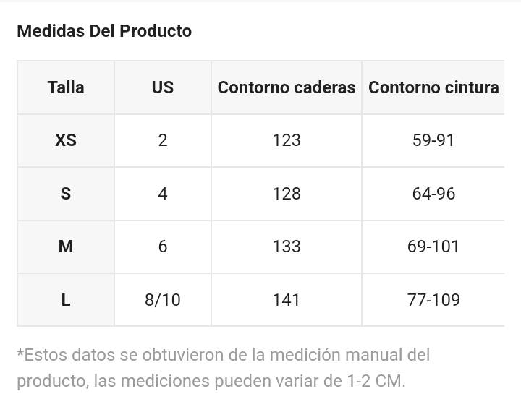The image size is (521, 420).
Task: Click the waist value 59-91 cell
Action: 433,140
